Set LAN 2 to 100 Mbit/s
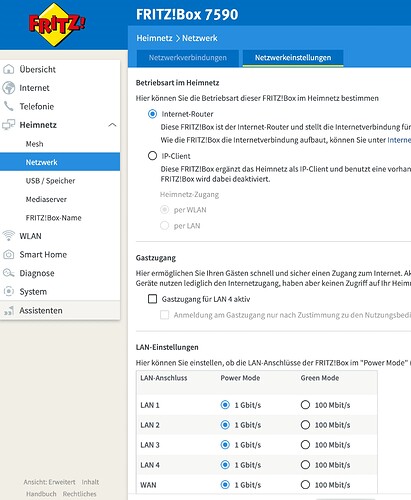Screen dimensions: 411x500 [305, 425]
